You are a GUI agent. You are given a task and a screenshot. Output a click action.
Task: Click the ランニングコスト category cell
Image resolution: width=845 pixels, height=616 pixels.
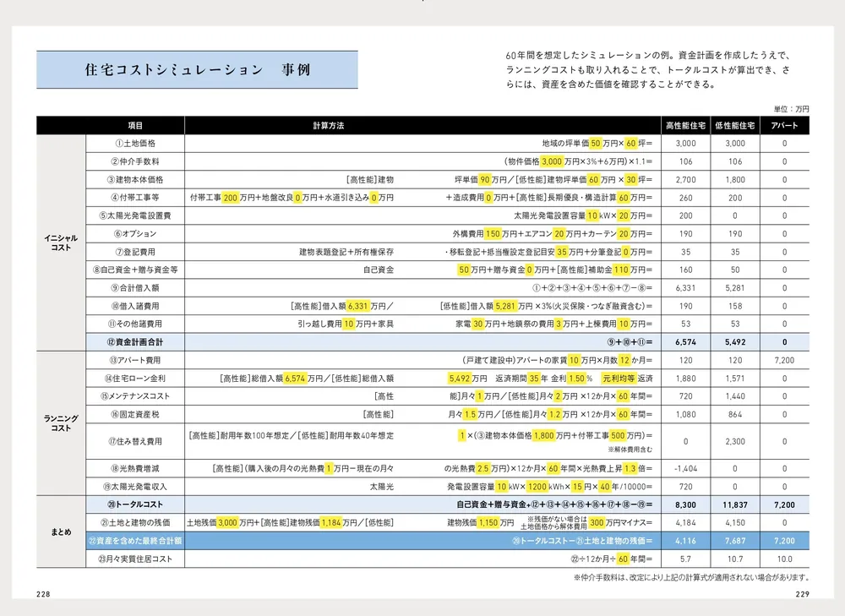point(61,423)
